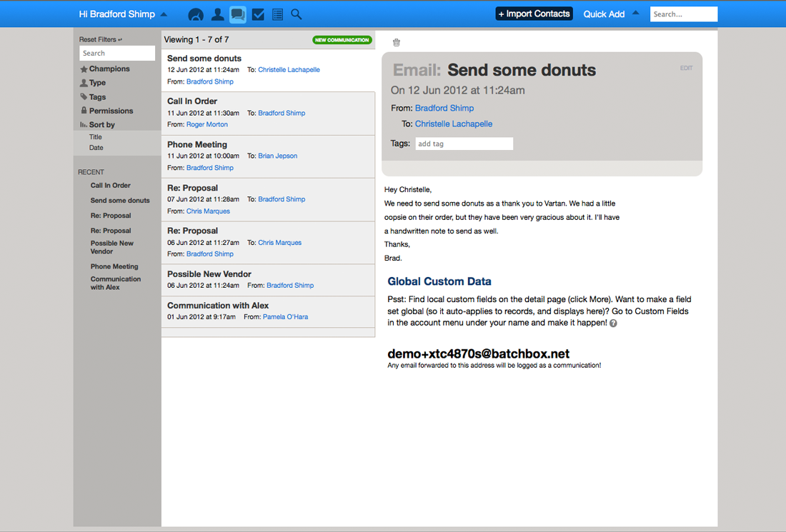Open the contacts person icon
786x532 pixels.
pyautogui.click(x=217, y=14)
